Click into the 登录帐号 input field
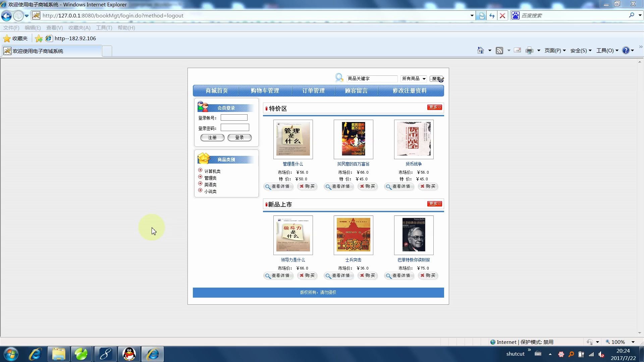Screen dimensions: 644x362 tap(234, 118)
